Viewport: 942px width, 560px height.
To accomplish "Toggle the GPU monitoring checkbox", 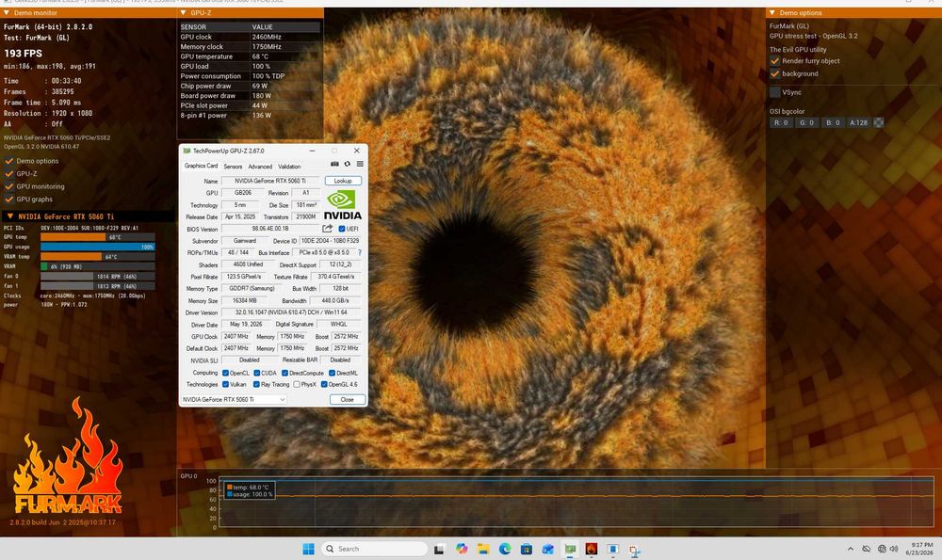I will click(9, 186).
